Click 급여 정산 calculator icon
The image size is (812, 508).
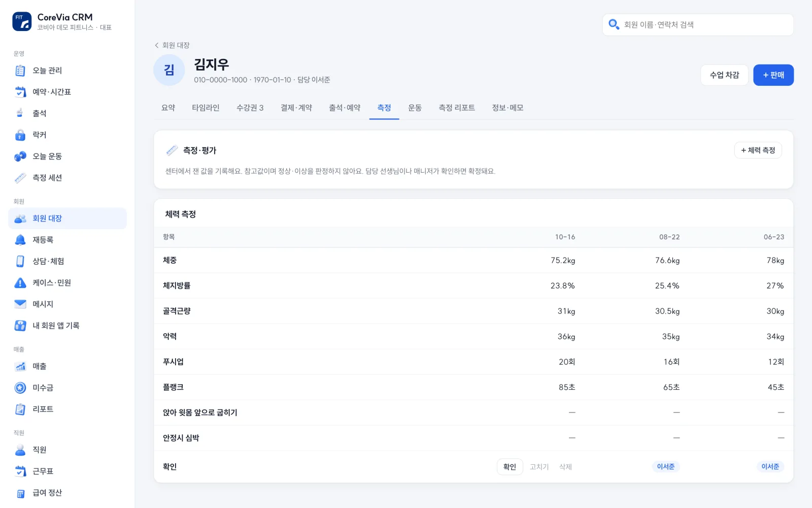20,493
